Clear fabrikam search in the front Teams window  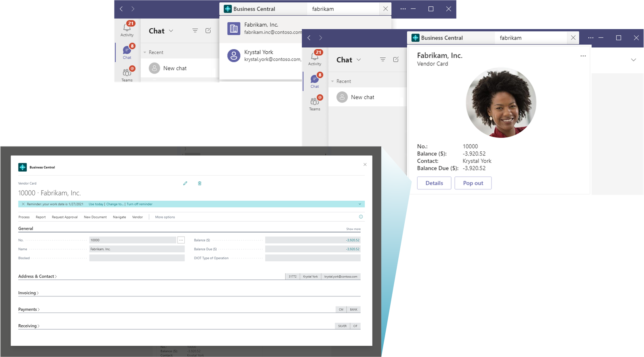tap(573, 38)
